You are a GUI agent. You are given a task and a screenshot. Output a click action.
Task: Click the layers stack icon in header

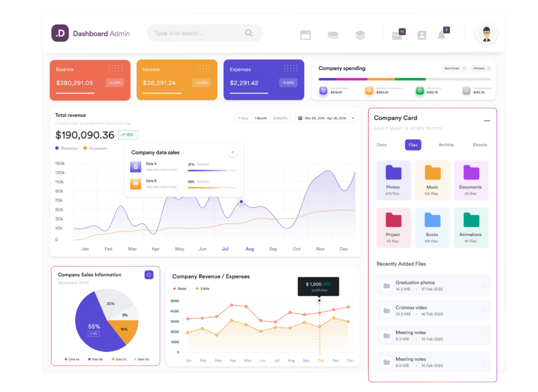360,35
